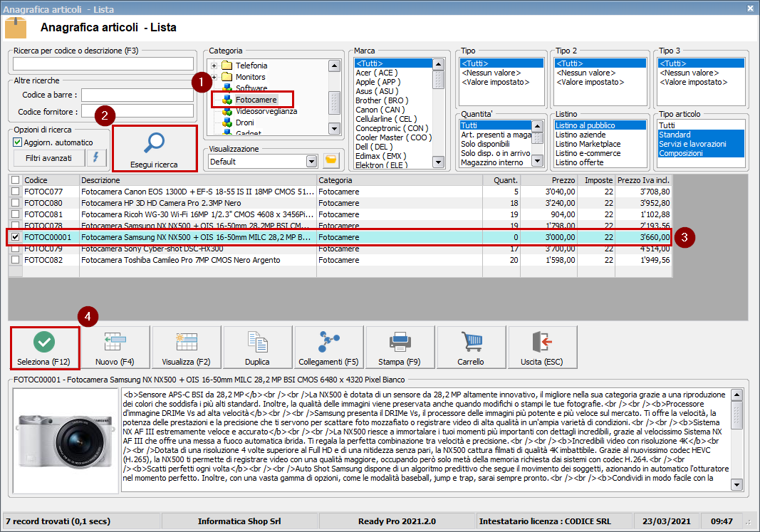Open Collegamenti (F5) links
The image size is (760, 532).
click(328, 348)
